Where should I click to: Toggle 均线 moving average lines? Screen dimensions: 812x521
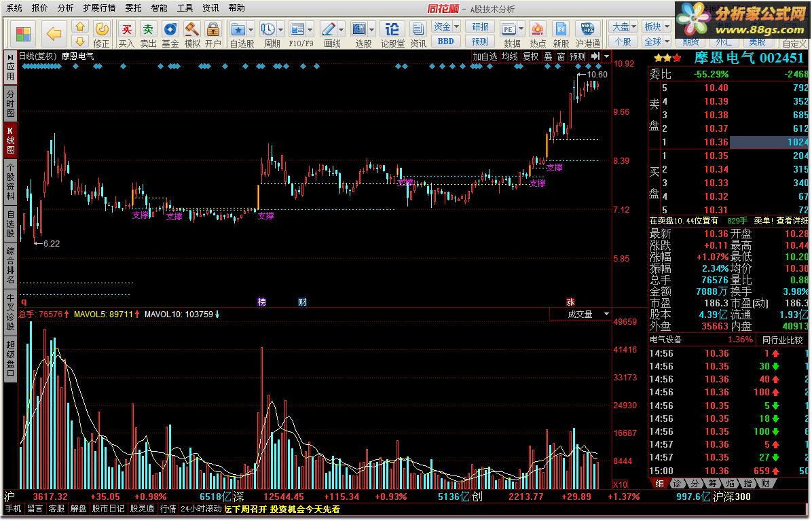click(510, 56)
